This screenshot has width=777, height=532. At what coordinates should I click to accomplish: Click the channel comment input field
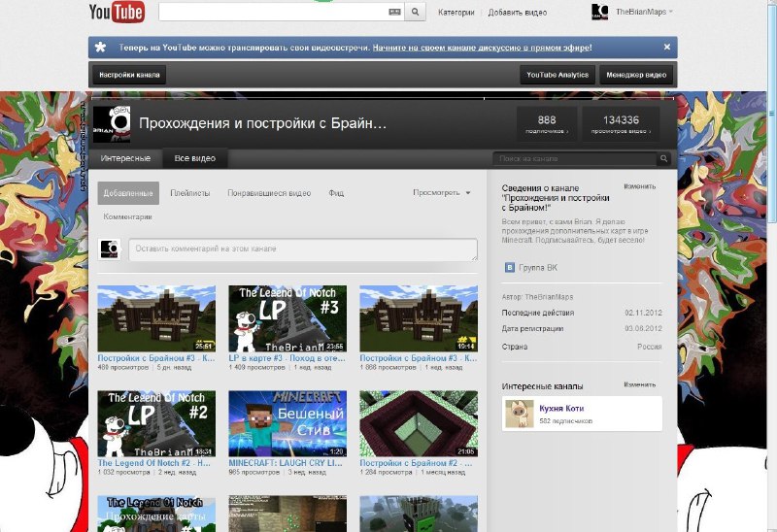(x=302, y=249)
